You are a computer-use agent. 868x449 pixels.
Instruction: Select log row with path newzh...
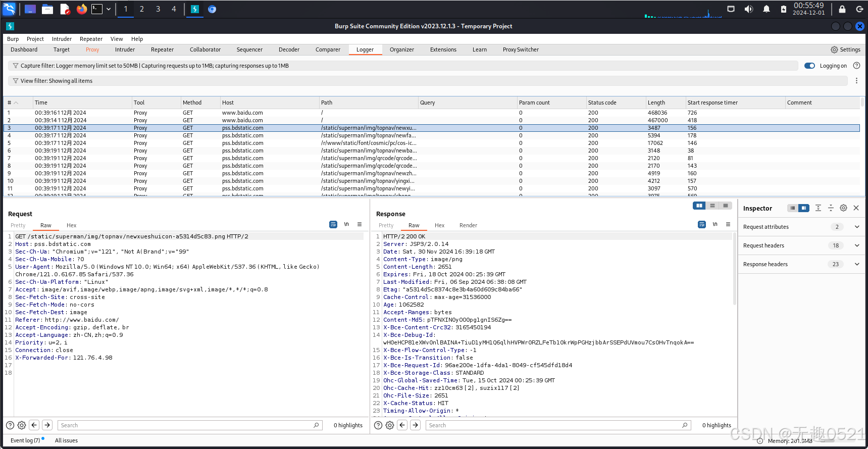[x=432, y=173]
